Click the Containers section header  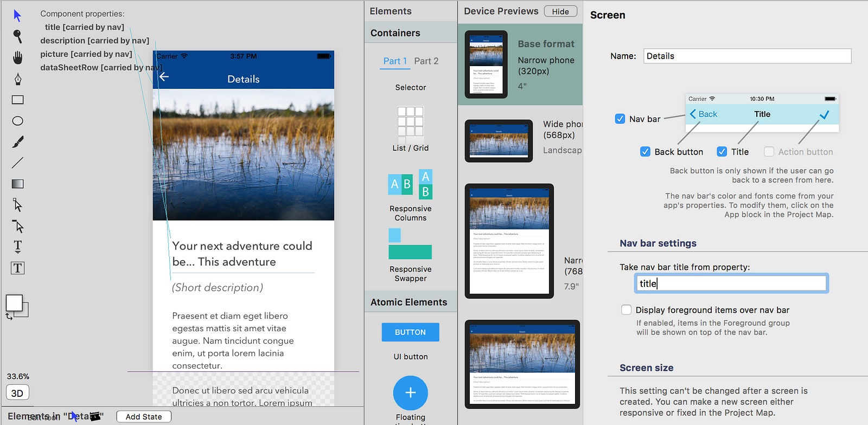[395, 33]
